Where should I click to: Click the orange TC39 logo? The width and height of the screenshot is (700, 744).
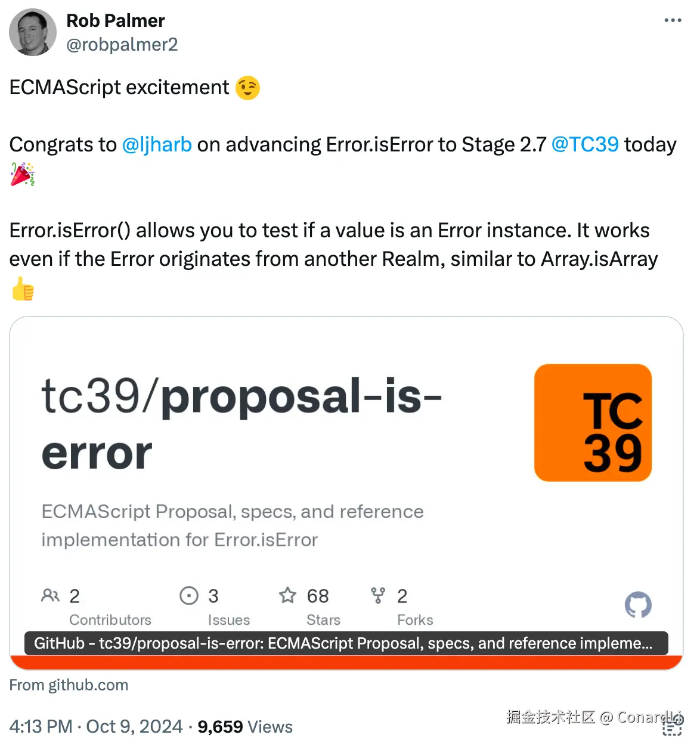click(x=593, y=423)
